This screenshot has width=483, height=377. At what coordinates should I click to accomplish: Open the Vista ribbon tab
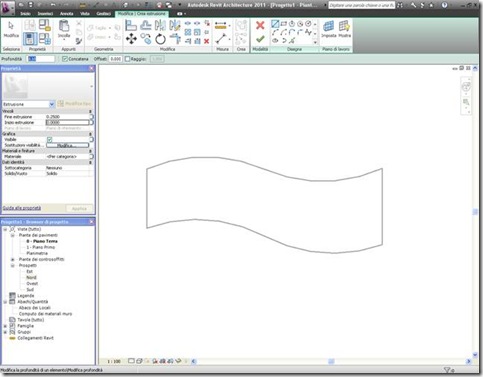pyautogui.click(x=85, y=14)
